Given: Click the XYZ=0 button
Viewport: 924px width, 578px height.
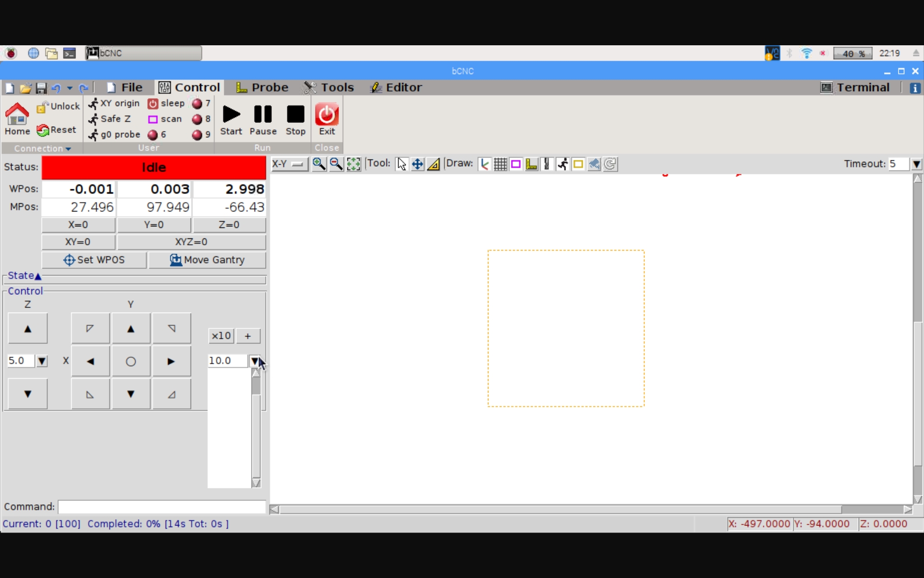Looking at the screenshot, I should point(191,242).
